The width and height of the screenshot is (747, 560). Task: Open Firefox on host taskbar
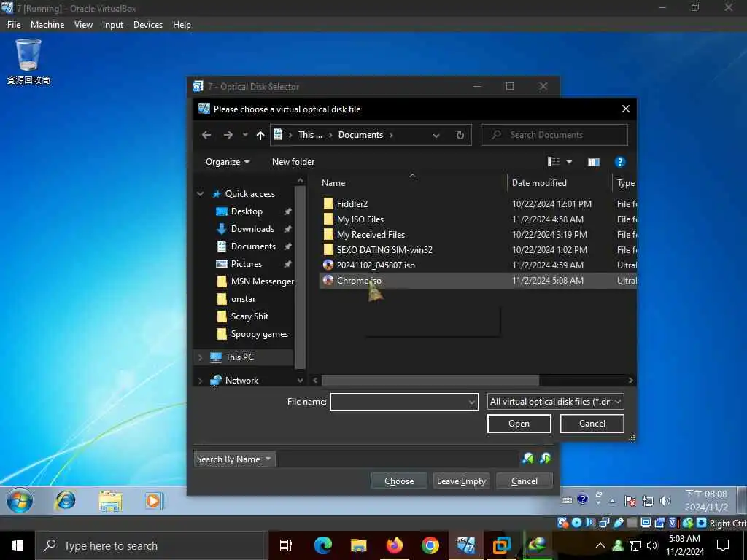tap(395, 545)
